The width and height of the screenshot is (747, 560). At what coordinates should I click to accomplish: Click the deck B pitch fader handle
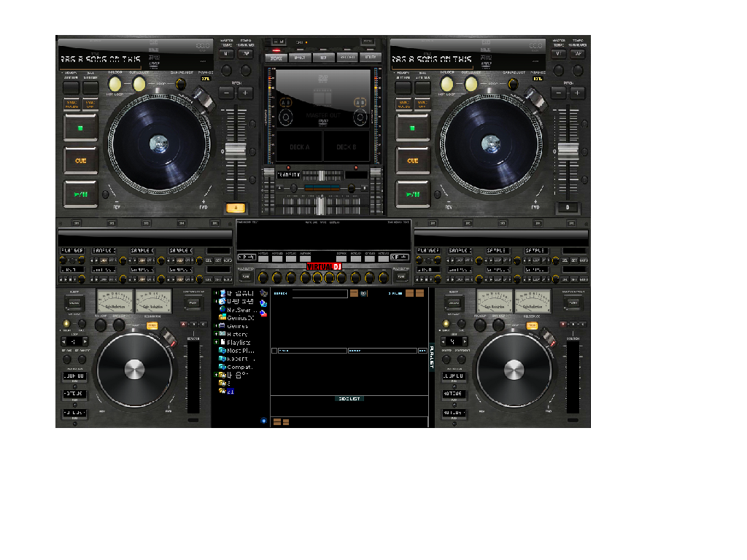(x=568, y=152)
